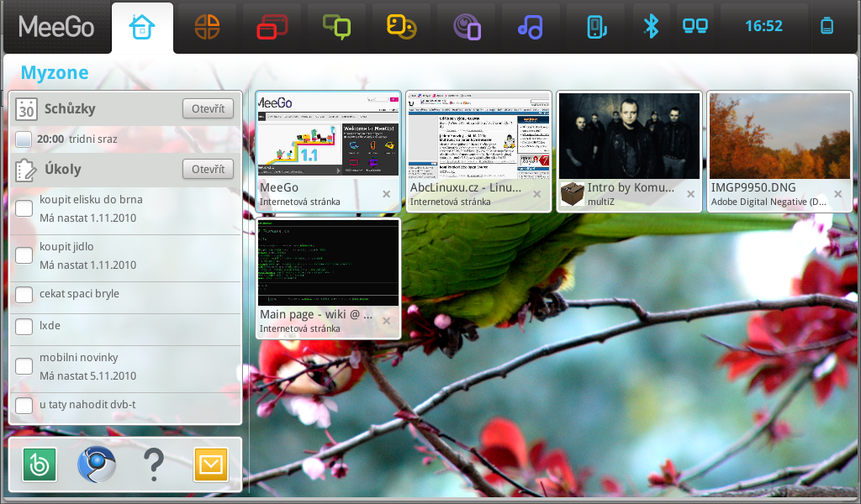Viewport: 861px width, 504px height.
Task: Launch the Chromium browser icon
Action: (x=97, y=465)
